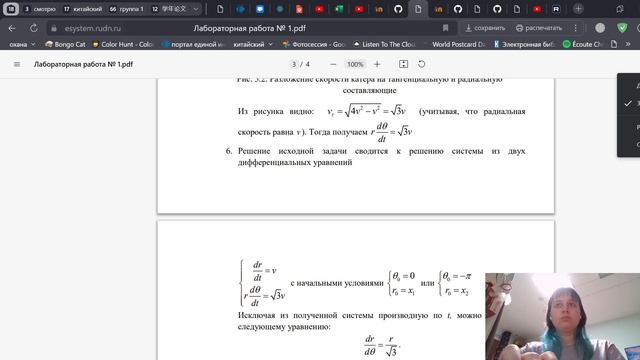Open the Фотосессия Google bookmark
Screen dimensions: 640x360
(x=313, y=44)
